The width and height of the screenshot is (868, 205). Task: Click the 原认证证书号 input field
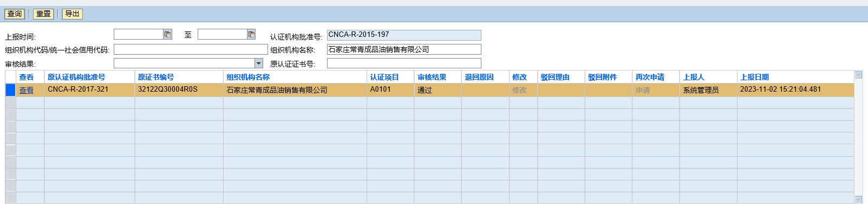[404, 63]
